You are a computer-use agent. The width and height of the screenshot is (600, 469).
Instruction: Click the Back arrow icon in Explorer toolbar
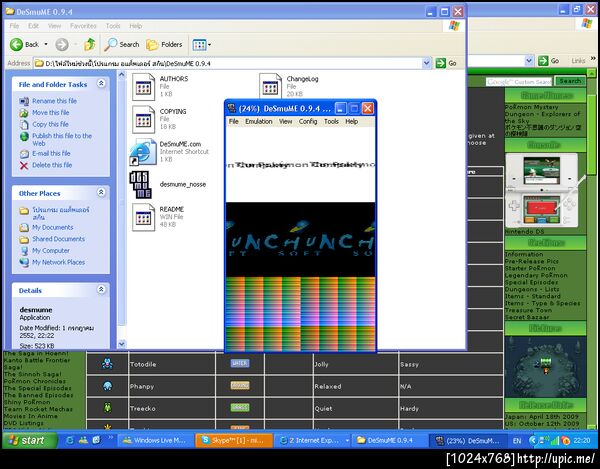pyautogui.click(x=16, y=45)
